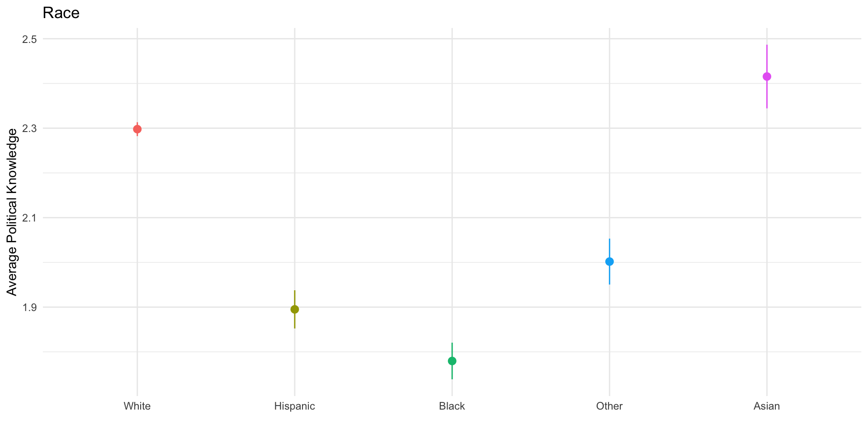Click the "Black" x-axis label
The height and width of the screenshot is (434, 868).
(x=452, y=406)
